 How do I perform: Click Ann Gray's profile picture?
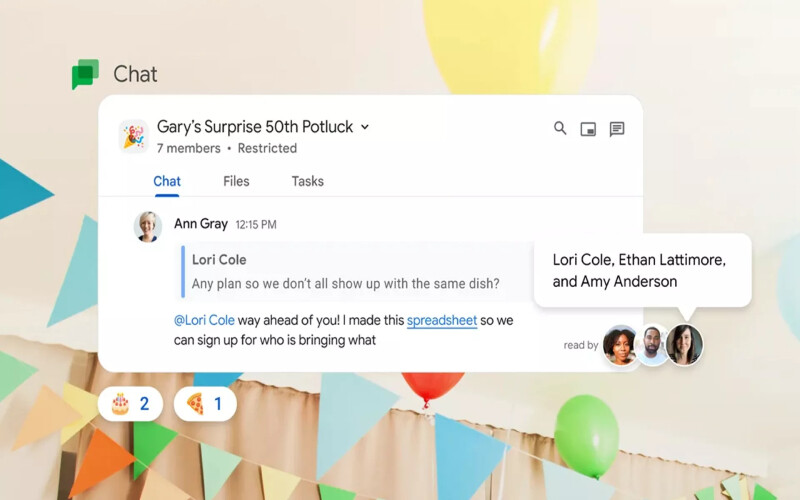tap(148, 226)
